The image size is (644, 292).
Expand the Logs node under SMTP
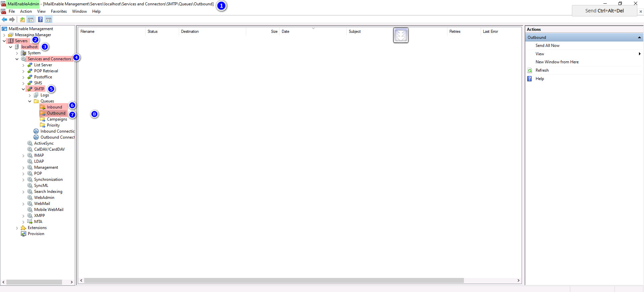click(x=30, y=95)
